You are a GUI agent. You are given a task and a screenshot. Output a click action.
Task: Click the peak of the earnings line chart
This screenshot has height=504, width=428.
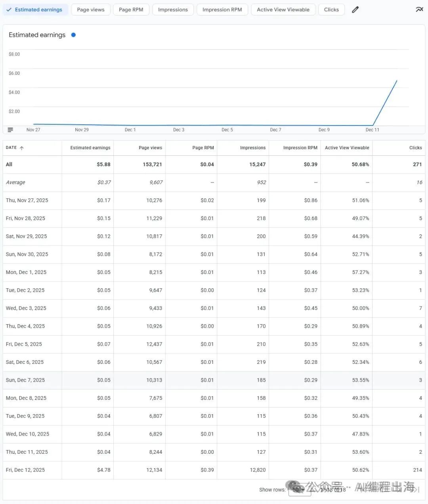(x=397, y=81)
